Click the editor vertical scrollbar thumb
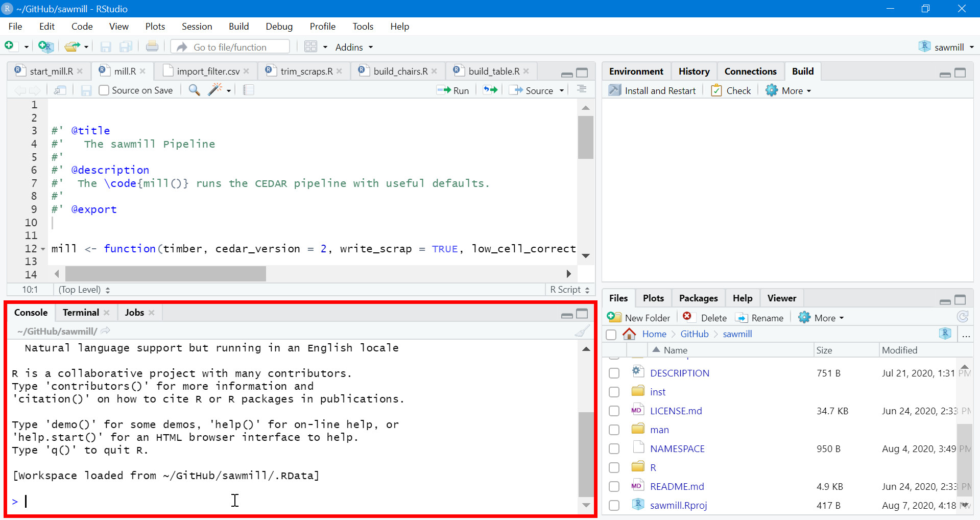This screenshot has height=520, width=980. click(x=586, y=137)
